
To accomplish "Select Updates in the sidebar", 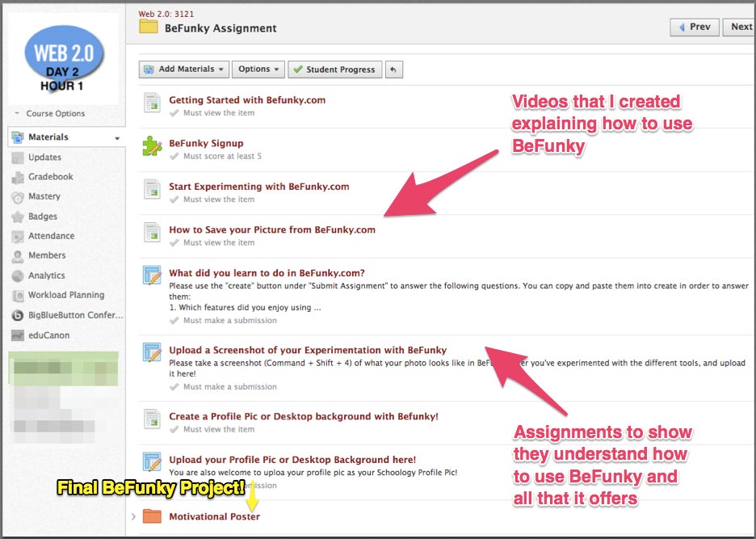I will (45, 158).
